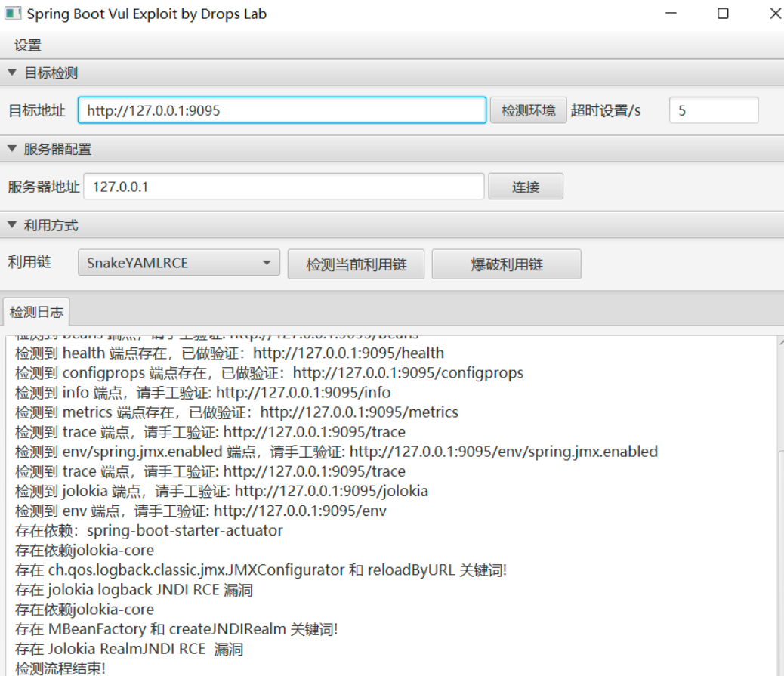The width and height of the screenshot is (784, 676).
Task: Maximize the Spring Boot Vul Exploit window
Action: [x=723, y=14]
